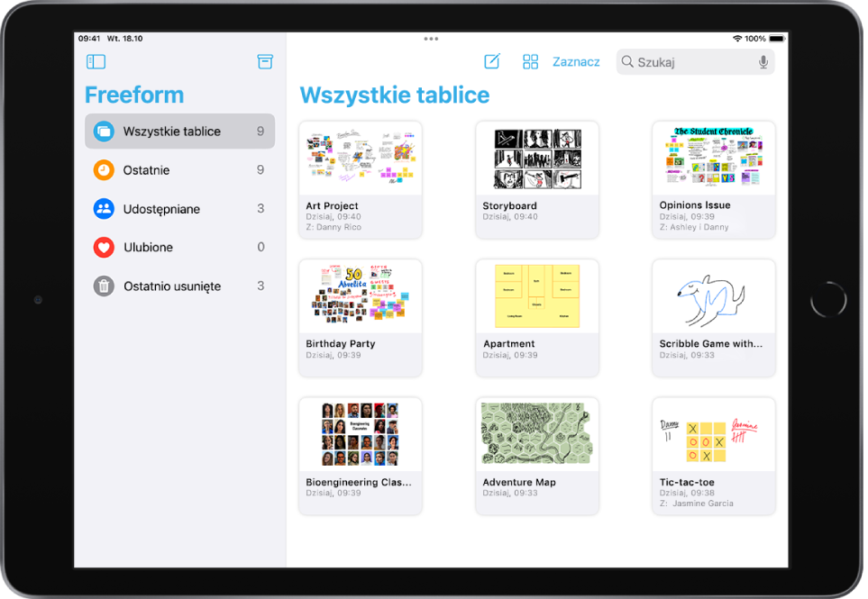This screenshot has width=868, height=599.
Task: Click the 'Wt. 18.10' date in status bar
Action: coord(124,38)
